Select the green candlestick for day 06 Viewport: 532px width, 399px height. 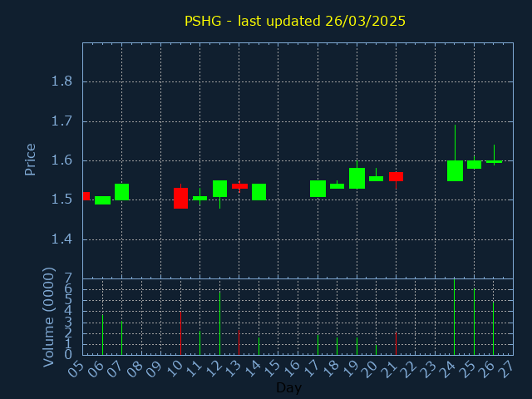pyautogui.click(x=102, y=200)
